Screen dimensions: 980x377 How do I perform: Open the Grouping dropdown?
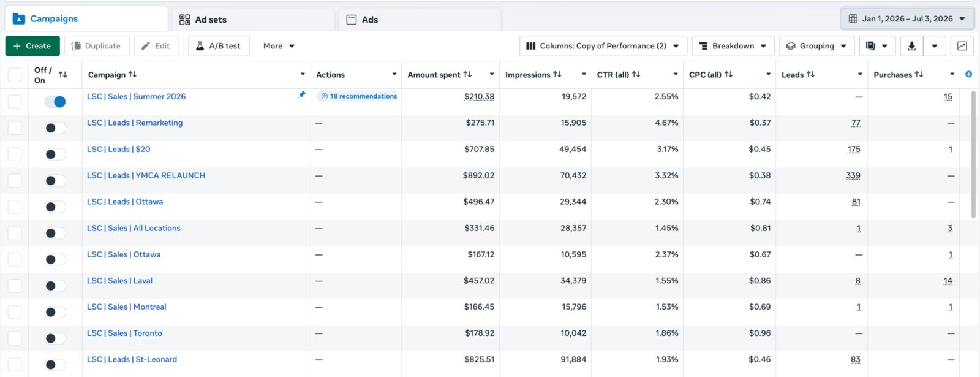pyautogui.click(x=816, y=46)
